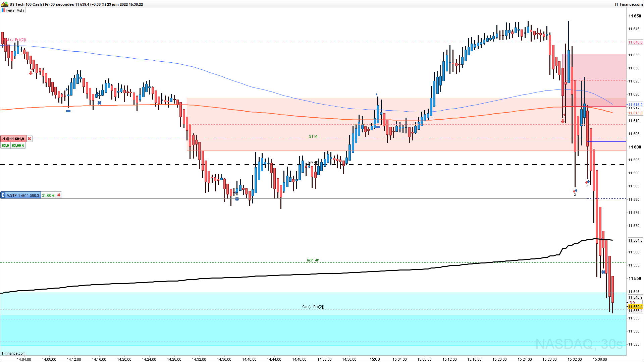Click the IT-Finance.com link at bottom left
644x362 pixels.
coord(13,353)
